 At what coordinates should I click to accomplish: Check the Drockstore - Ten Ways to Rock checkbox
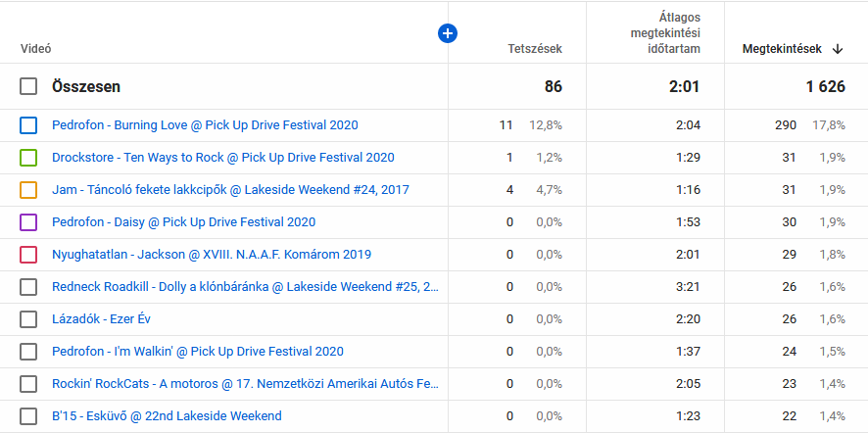(28, 158)
